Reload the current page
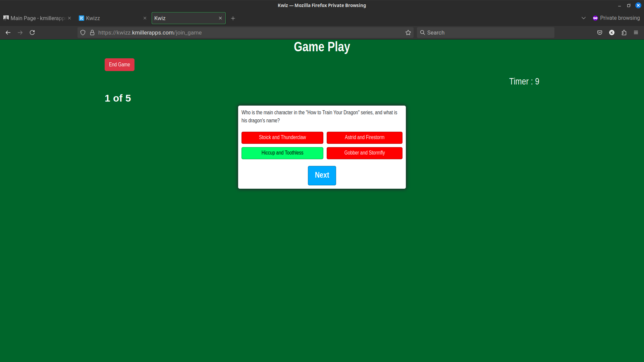 click(x=32, y=33)
